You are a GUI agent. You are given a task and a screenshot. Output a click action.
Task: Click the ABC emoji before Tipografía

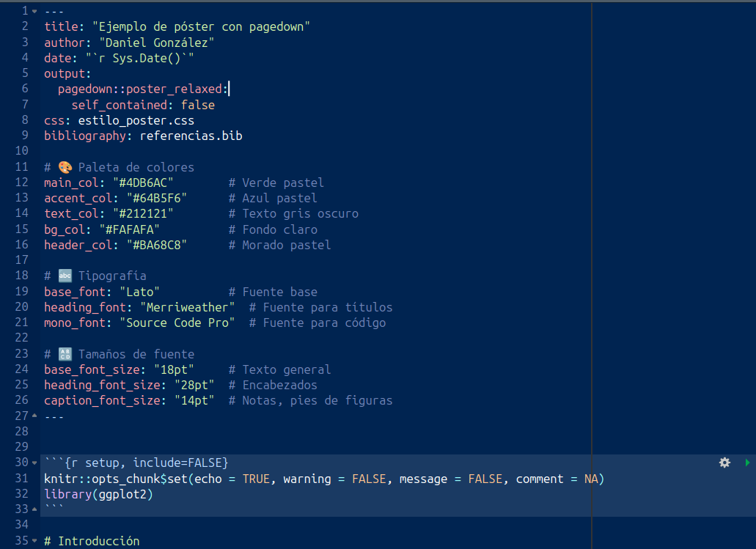(x=65, y=276)
